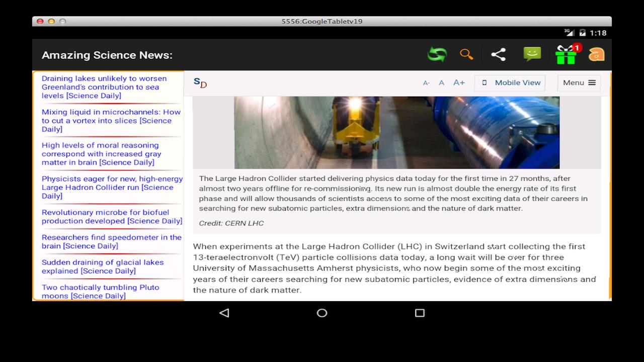Switch to Mobile View

point(510,83)
